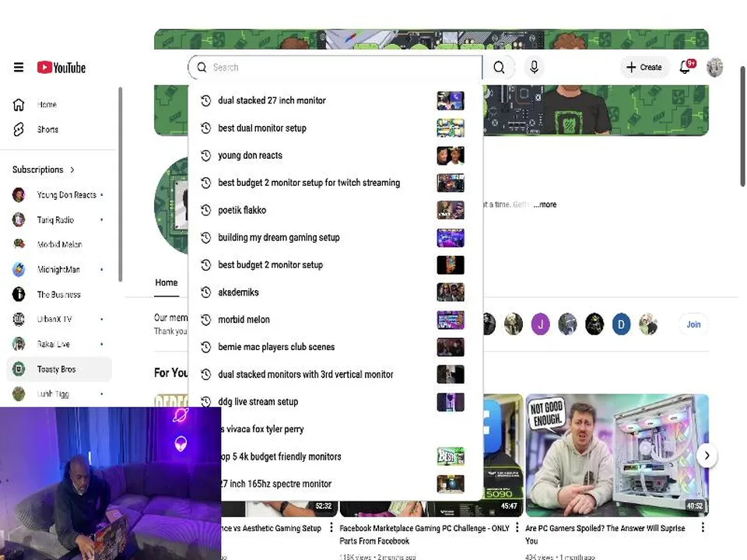Click history icon beside 'akademiks'
Screen dimensions: 747x560
click(205, 292)
